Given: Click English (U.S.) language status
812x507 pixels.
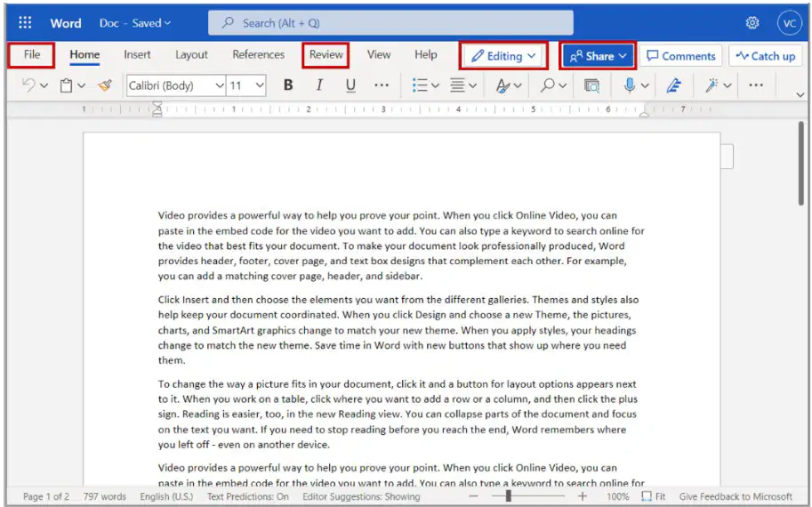Looking at the screenshot, I should [166, 496].
